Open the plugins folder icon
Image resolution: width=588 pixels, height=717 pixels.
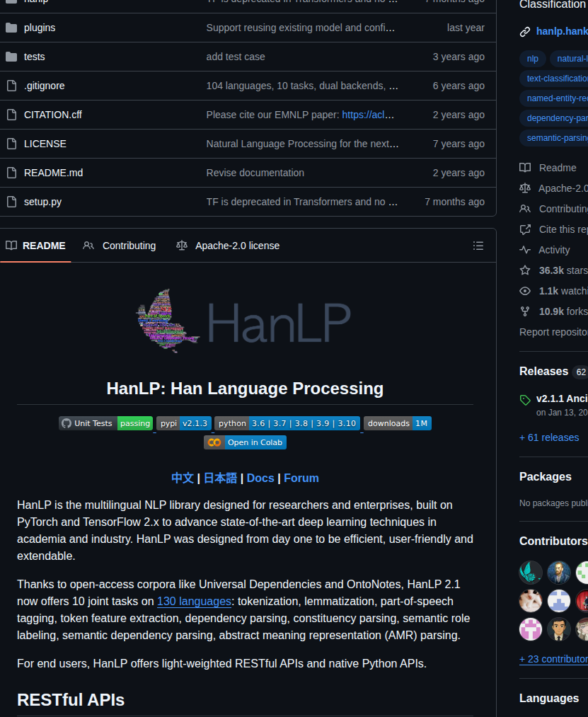pos(11,28)
